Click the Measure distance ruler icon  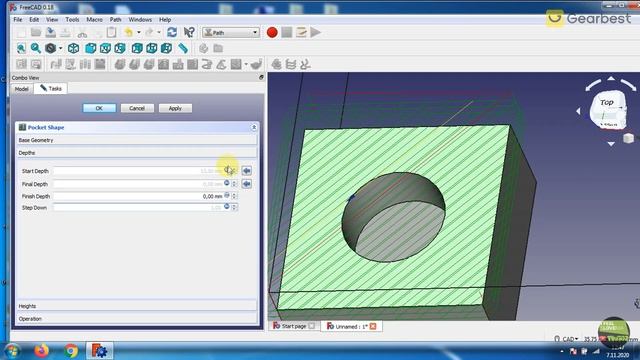tap(183, 48)
